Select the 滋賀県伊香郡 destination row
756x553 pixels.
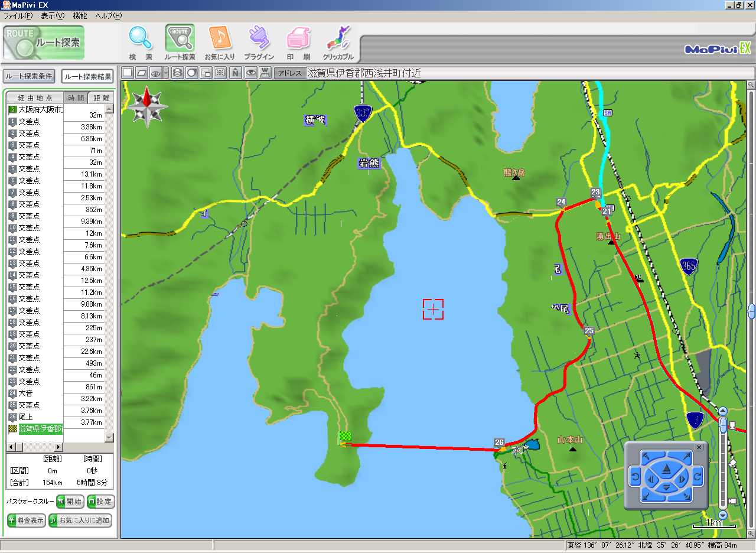(35, 428)
